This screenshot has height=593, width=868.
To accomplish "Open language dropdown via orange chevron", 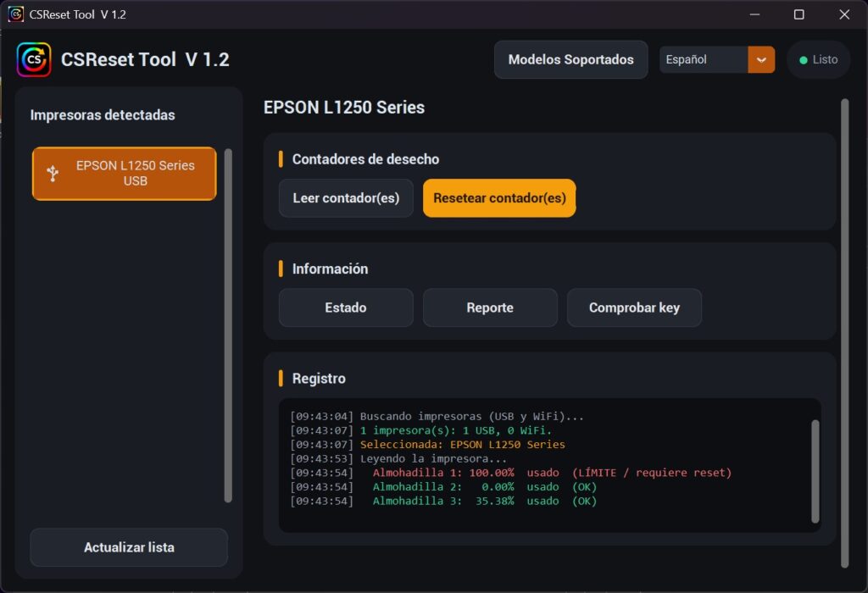I will [x=761, y=60].
